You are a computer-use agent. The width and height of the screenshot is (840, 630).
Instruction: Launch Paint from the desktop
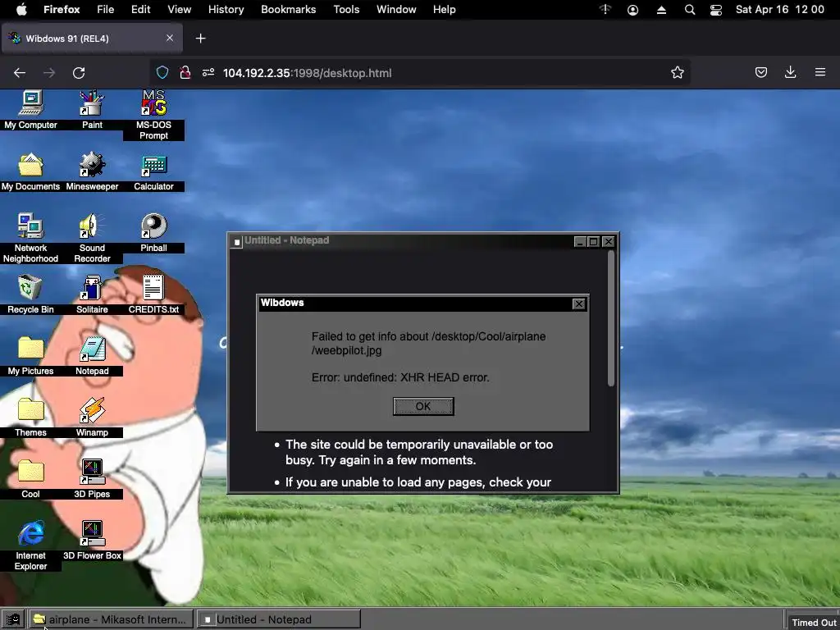coord(92,110)
